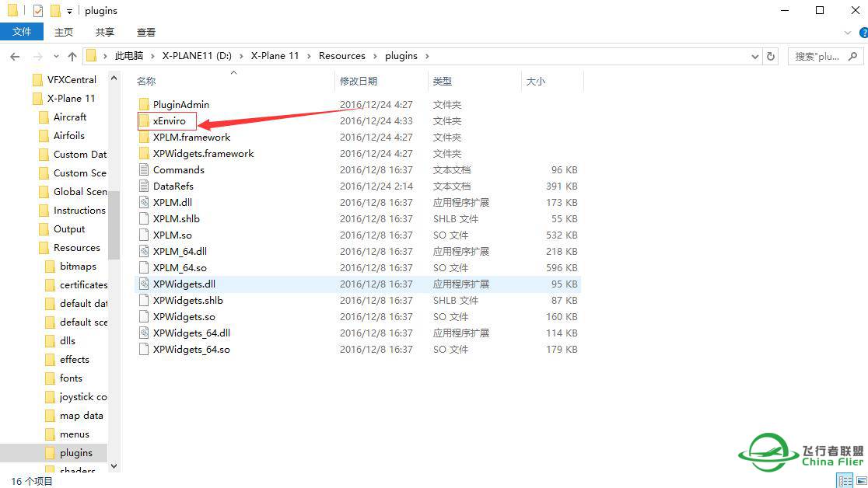
Task: Click the Forward navigation arrow
Action: (x=37, y=57)
